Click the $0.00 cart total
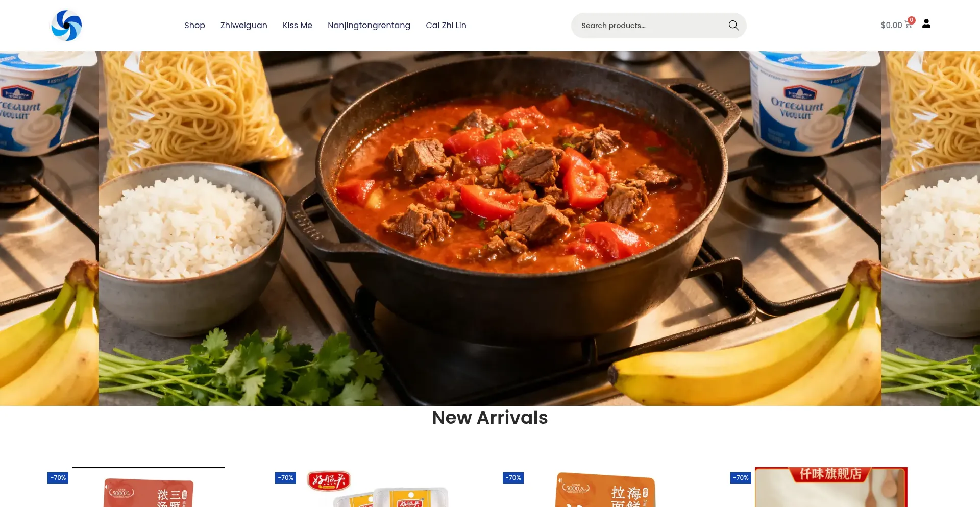This screenshot has height=507, width=980. pyautogui.click(x=891, y=25)
